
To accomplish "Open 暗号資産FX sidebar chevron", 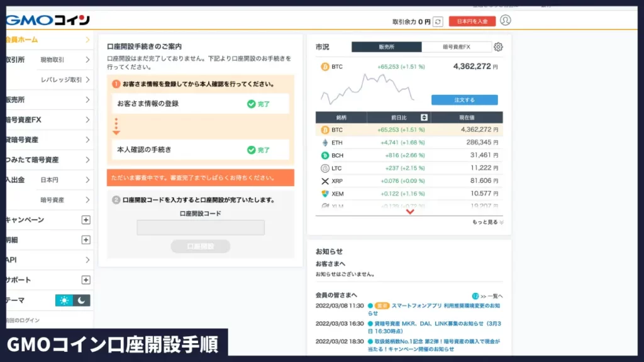I will [87, 120].
